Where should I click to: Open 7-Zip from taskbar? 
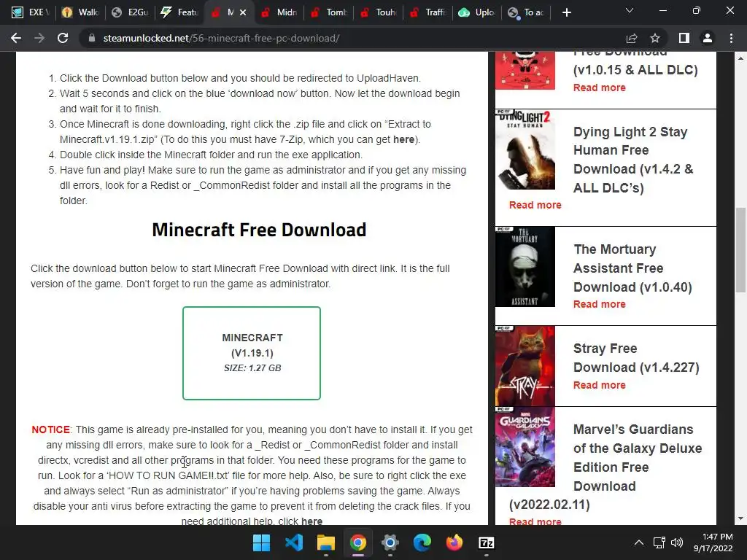[487, 542]
